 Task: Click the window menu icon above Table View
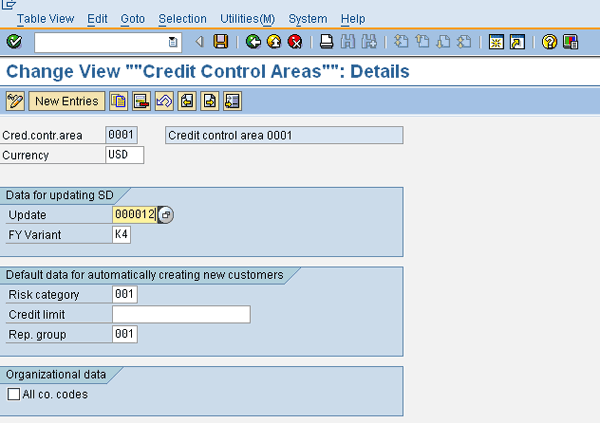pyautogui.click(x=8, y=5)
